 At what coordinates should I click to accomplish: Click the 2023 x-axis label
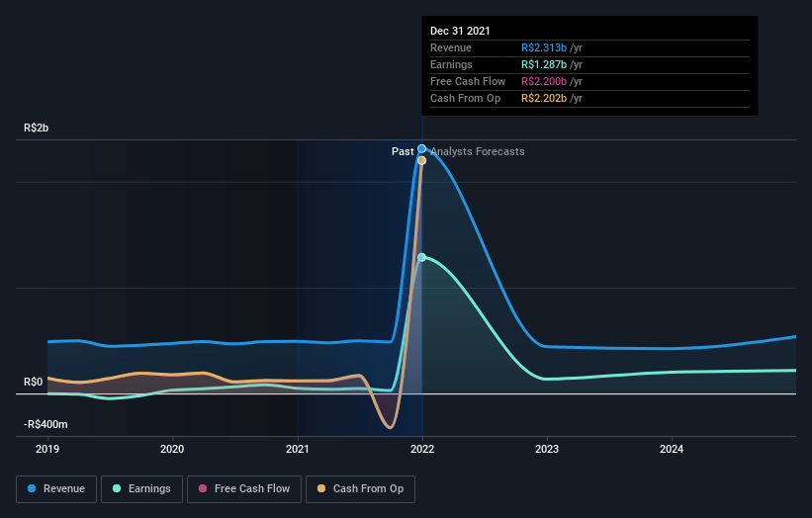click(547, 449)
